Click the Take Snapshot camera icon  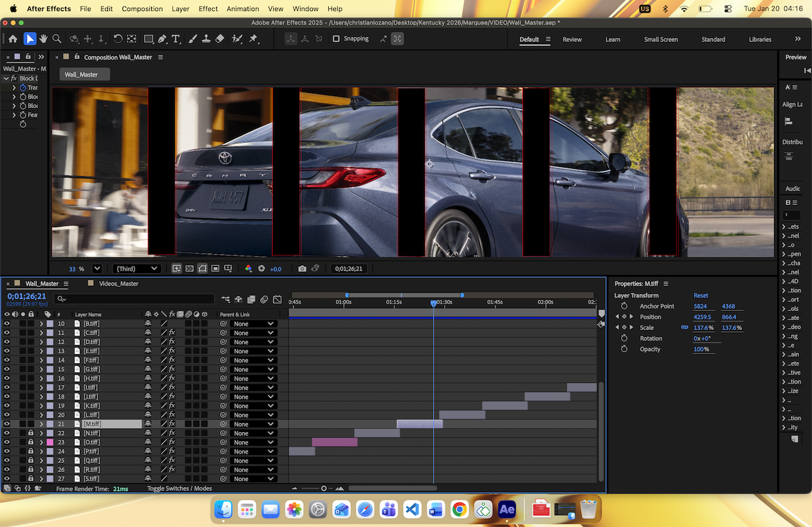tap(302, 268)
